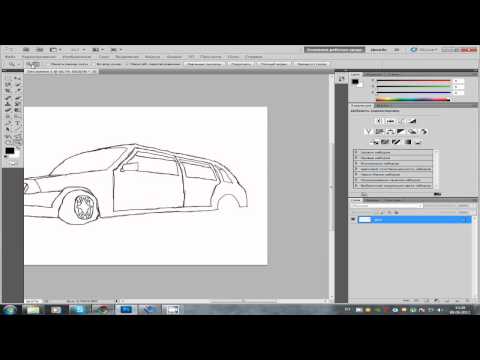Open the Screen Mode dropdown
Image resolution: width=480 pixels, height=360 pixels.
116,50
